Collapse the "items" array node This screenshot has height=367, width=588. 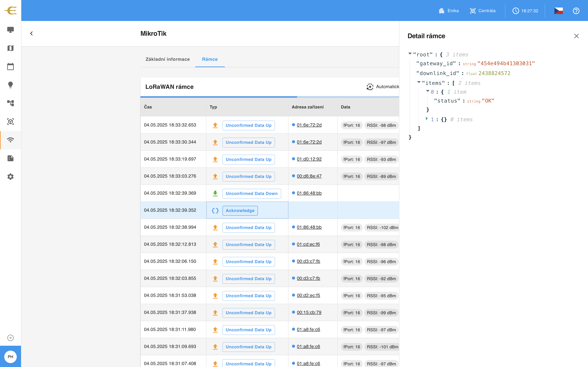coord(419,82)
